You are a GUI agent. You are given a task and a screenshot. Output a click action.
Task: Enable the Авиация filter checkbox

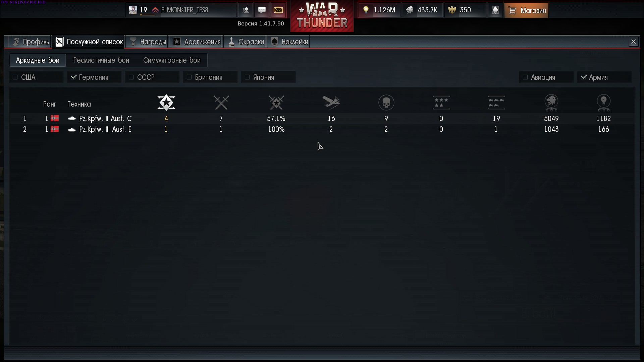tap(525, 77)
